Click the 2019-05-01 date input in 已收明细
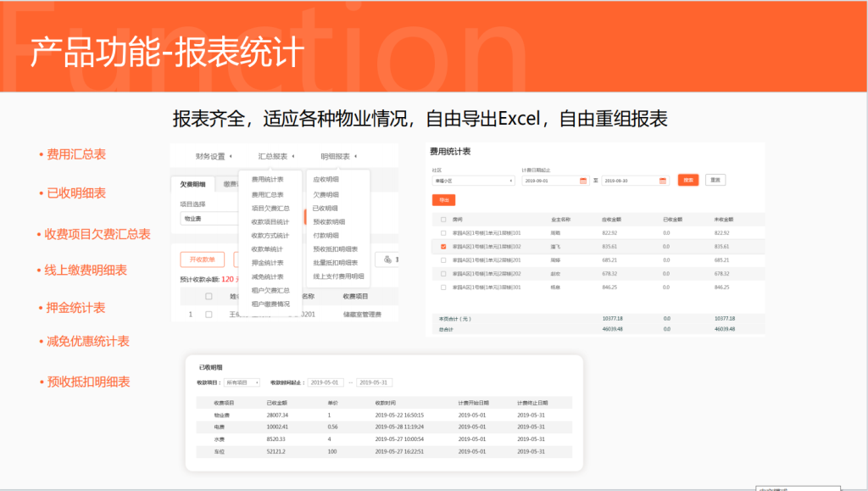Screen dimensions: 868x491 [325, 382]
